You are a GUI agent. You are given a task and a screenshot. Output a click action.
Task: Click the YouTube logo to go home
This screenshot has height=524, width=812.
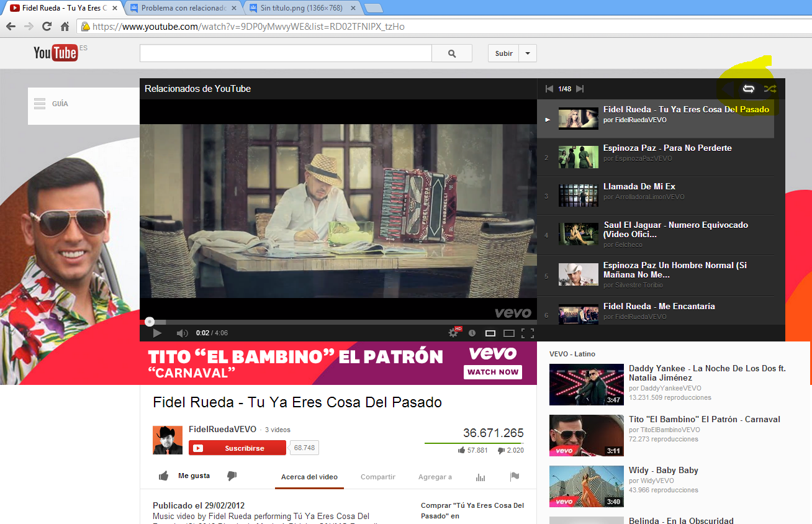pos(55,53)
